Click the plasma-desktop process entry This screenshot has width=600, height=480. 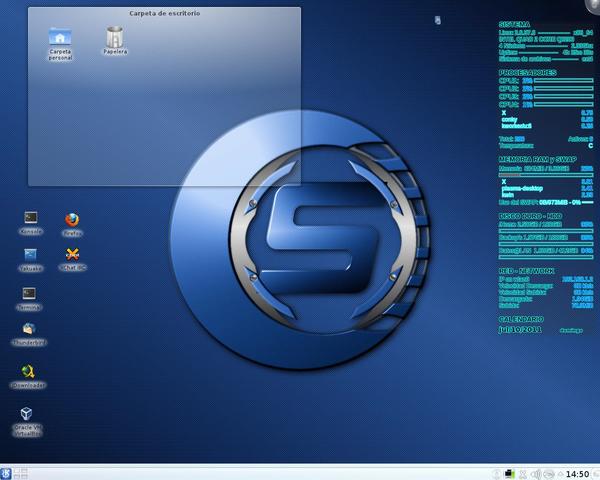522,188
